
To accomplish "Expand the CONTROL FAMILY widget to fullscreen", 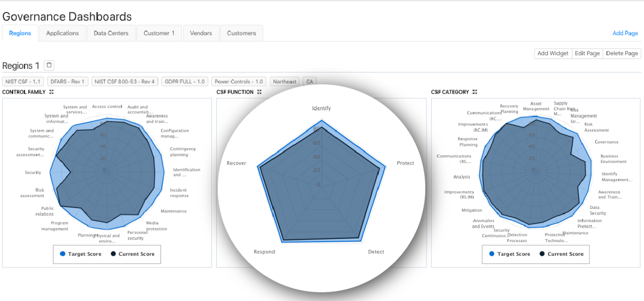I will [x=51, y=92].
